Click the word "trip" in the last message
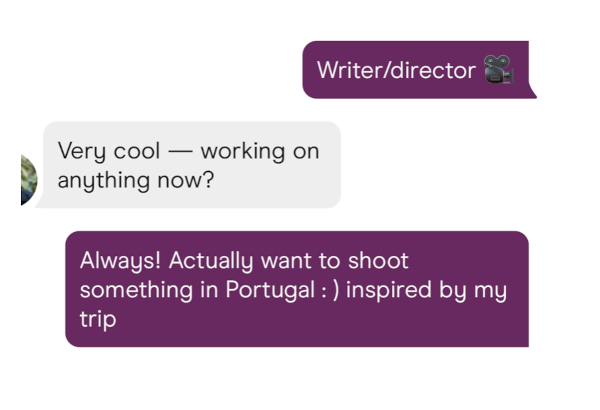 [x=97, y=320]
